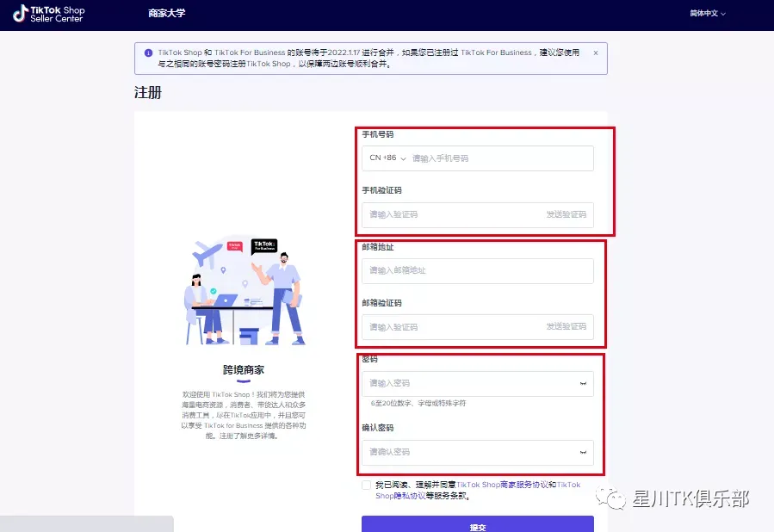Click the 跨境商家 illustration image
774x532 pixels.
[245, 290]
